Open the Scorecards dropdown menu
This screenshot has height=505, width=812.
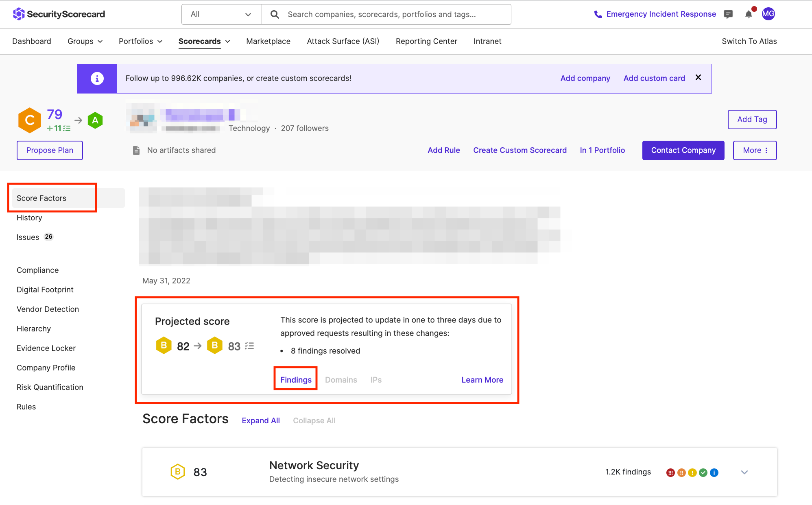point(204,41)
